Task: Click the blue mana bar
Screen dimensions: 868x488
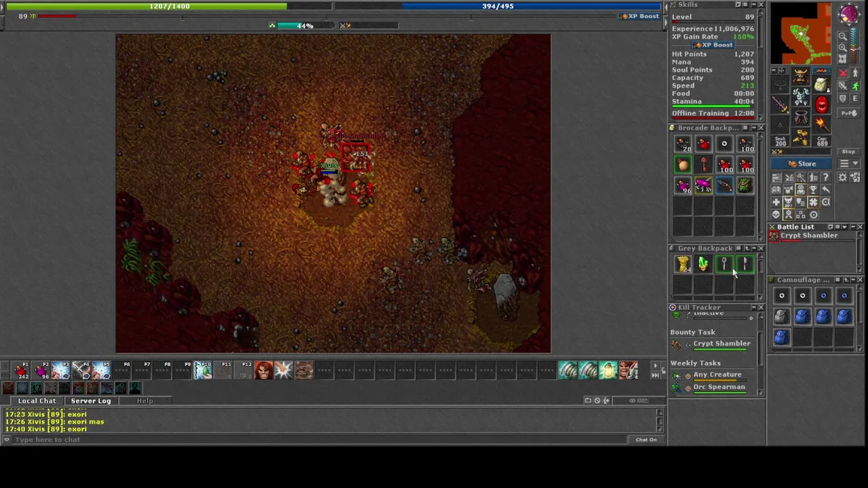Action: [x=498, y=6]
